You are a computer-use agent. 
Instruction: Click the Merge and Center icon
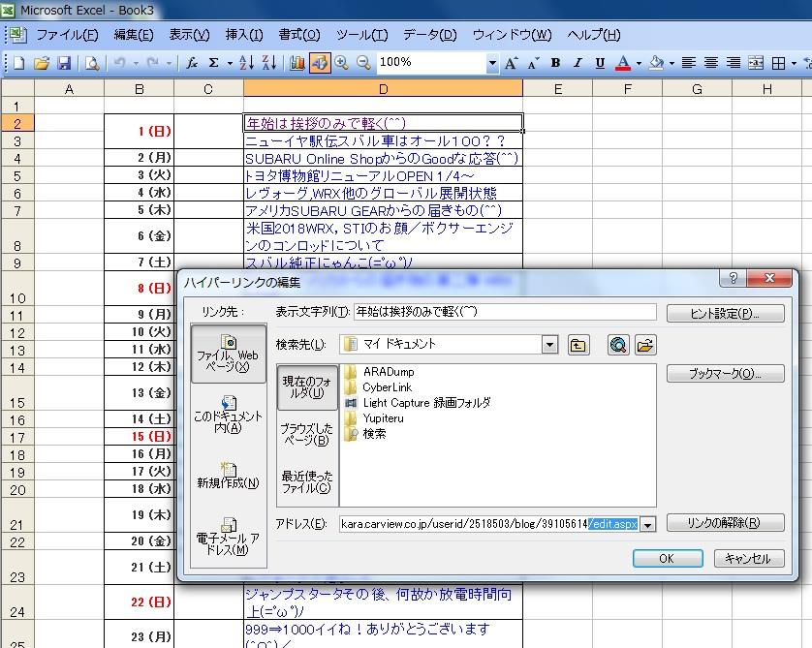(756, 63)
